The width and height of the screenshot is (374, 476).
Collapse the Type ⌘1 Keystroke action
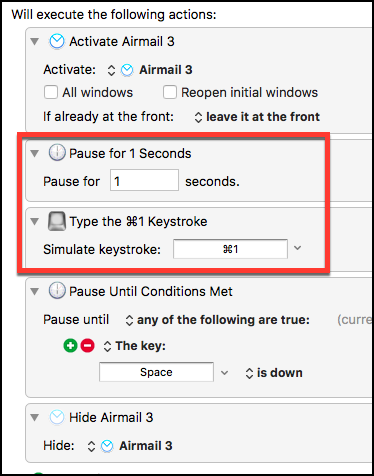click(x=35, y=221)
